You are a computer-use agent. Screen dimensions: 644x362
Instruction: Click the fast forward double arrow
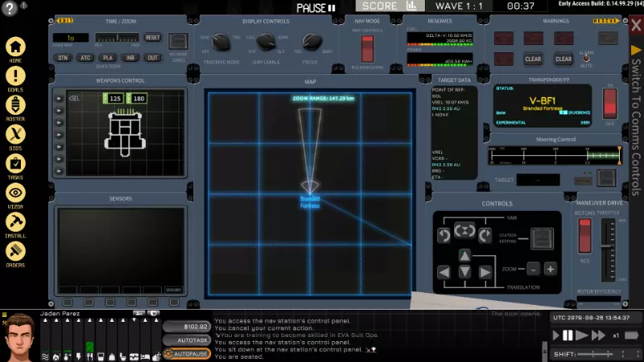point(598,335)
